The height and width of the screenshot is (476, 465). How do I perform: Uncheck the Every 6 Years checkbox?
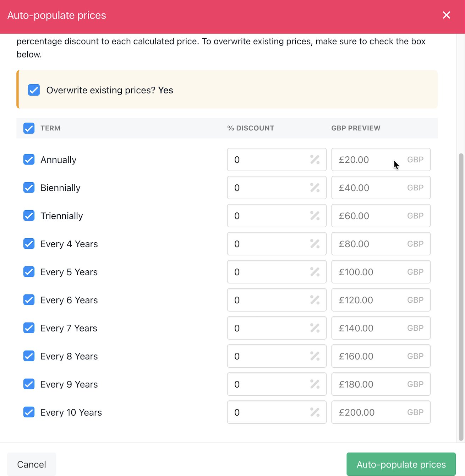point(29,300)
